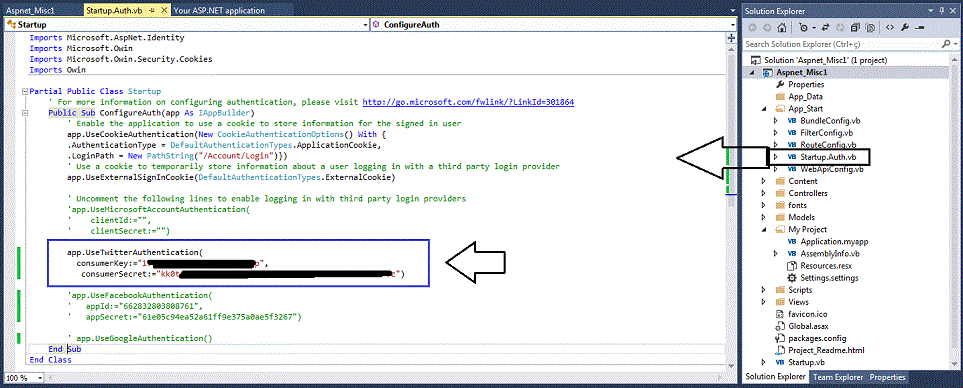Click the View Code angle-brackets icon
This screenshot has width=963, height=388.
pos(890,28)
